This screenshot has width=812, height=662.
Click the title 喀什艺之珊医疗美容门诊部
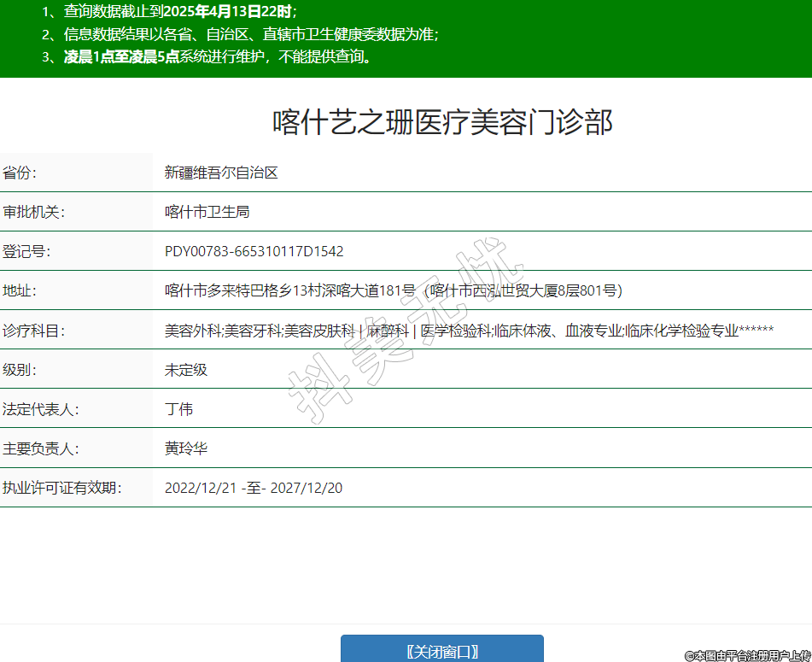pyautogui.click(x=442, y=123)
